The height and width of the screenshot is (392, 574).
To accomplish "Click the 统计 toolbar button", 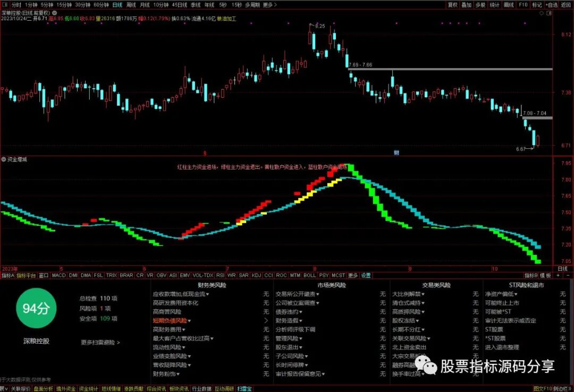I will [495, 5].
